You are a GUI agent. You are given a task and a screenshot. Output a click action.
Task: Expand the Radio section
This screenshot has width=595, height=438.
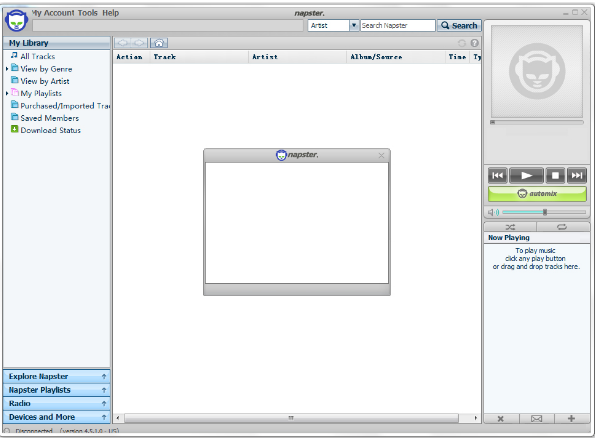[57, 403]
